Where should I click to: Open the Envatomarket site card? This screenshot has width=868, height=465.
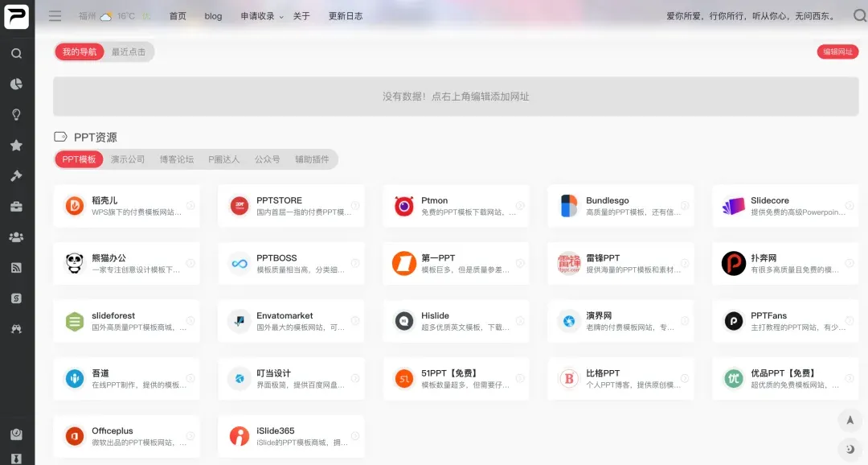[291, 321]
